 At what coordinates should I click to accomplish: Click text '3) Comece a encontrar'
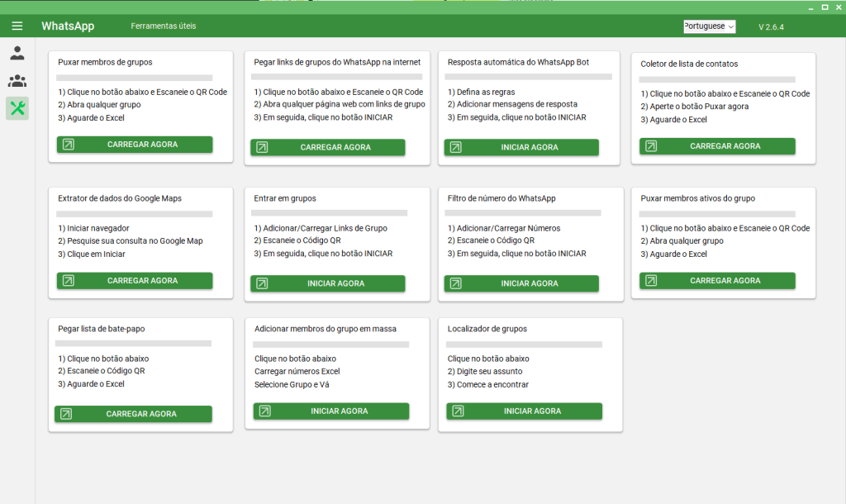pos(488,384)
